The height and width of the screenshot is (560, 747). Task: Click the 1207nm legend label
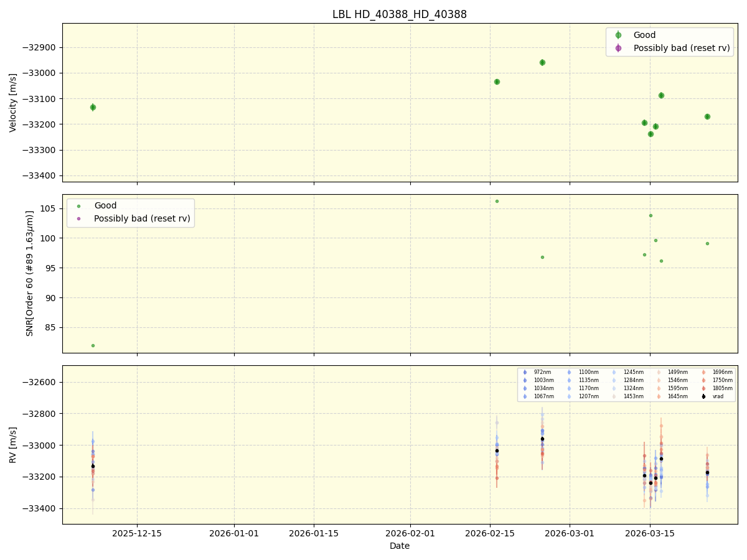[x=589, y=396]
